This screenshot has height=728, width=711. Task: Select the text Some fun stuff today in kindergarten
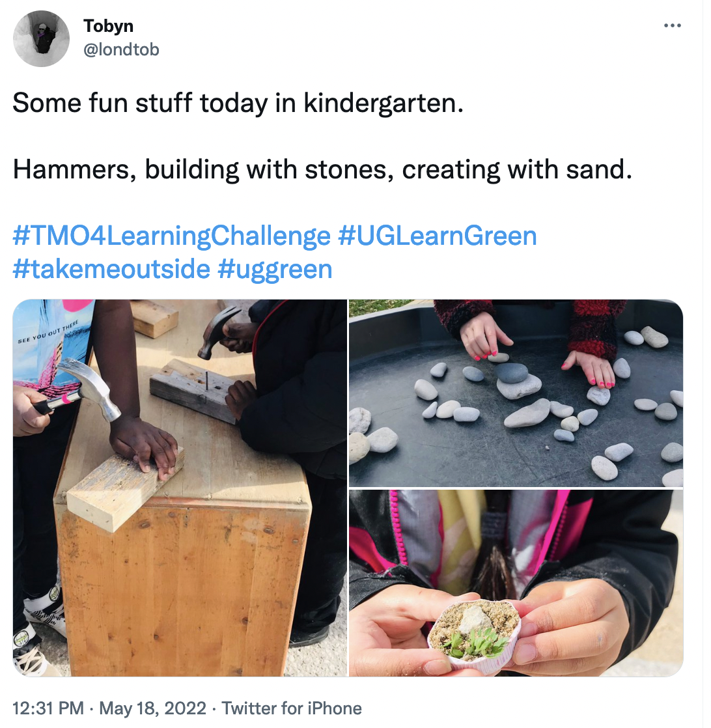tap(238, 103)
